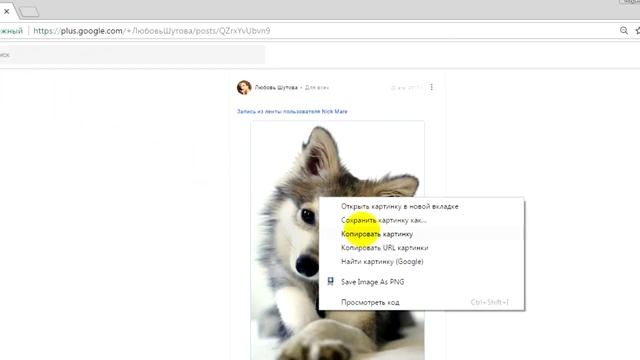Click the magnifier zoom icon in address bar
This screenshot has width=640, height=360.
coord(624,31)
